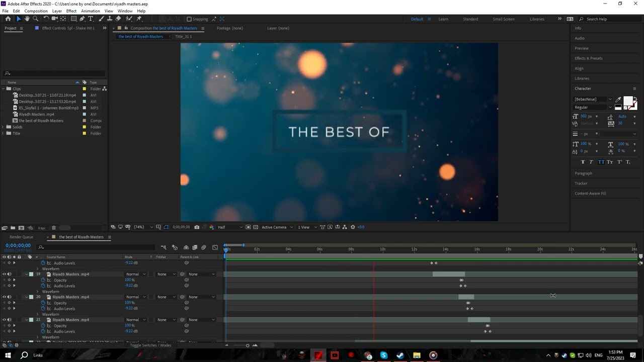Screen dimensions: 644x362
Task: Collapse layer 20 Riyadh Masters properties
Action: pyautogui.click(x=27, y=297)
